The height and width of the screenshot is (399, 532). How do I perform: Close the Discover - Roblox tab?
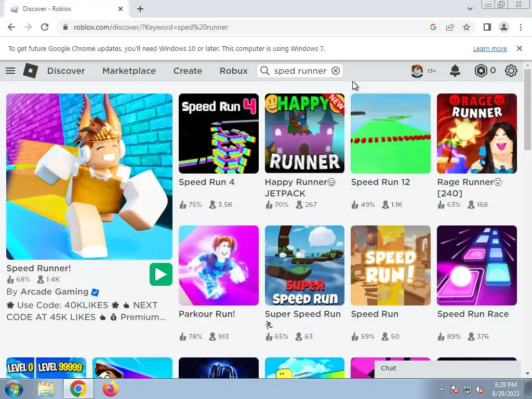point(121,9)
